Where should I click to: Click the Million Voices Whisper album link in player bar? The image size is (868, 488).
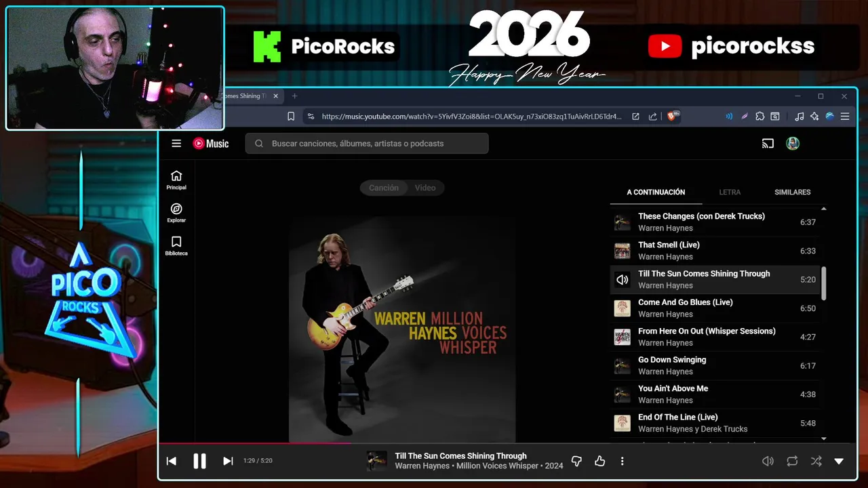[498, 466]
